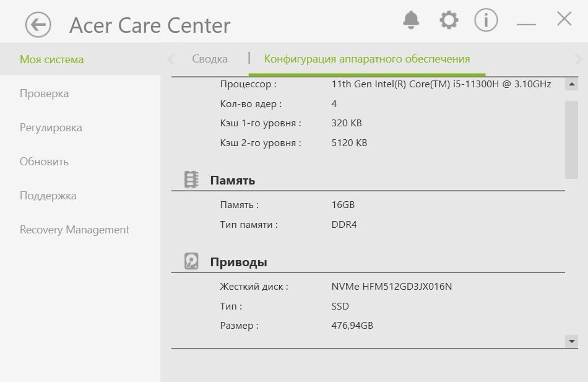Screen dimensions: 588x382
Task: Open Поддержка in the sidebar
Action: [x=48, y=196]
